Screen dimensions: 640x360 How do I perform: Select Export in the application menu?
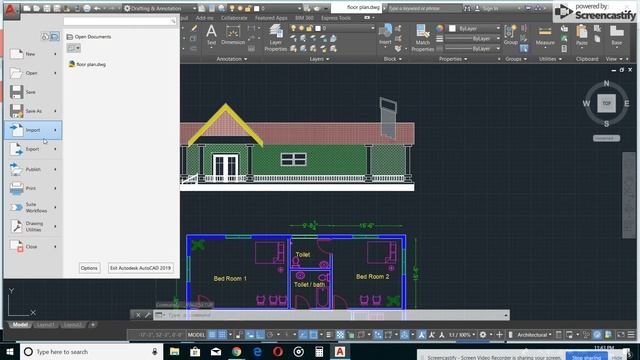33,149
